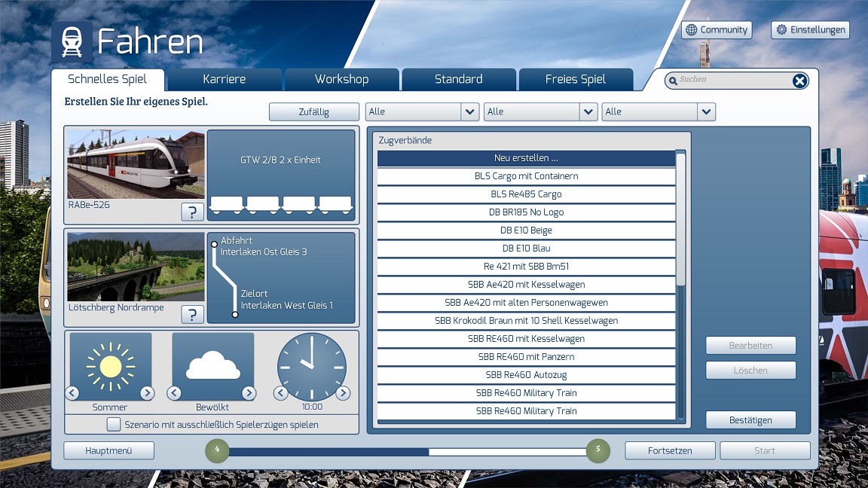Select next season after Sommer
This screenshot has width=868, height=488.
coord(147,393)
